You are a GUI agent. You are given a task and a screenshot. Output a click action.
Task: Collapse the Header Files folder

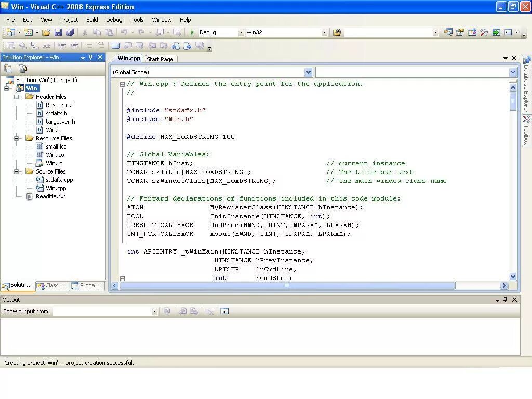(16, 97)
